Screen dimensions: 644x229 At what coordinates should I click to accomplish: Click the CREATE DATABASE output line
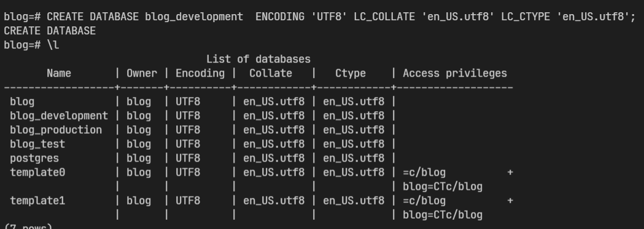(x=50, y=31)
